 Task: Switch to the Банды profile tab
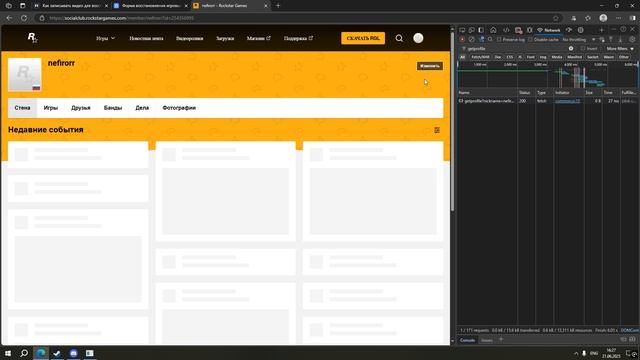pos(113,108)
